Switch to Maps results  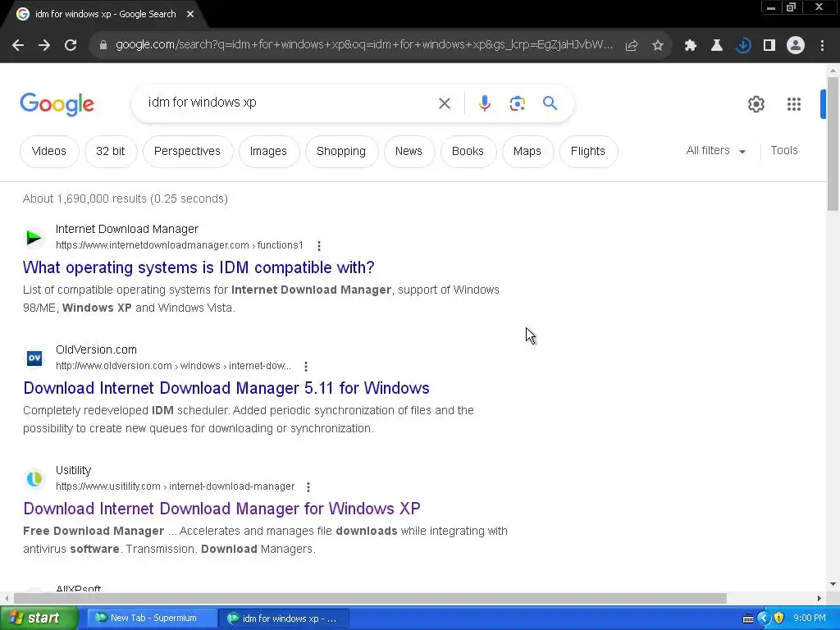(x=527, y=152)
